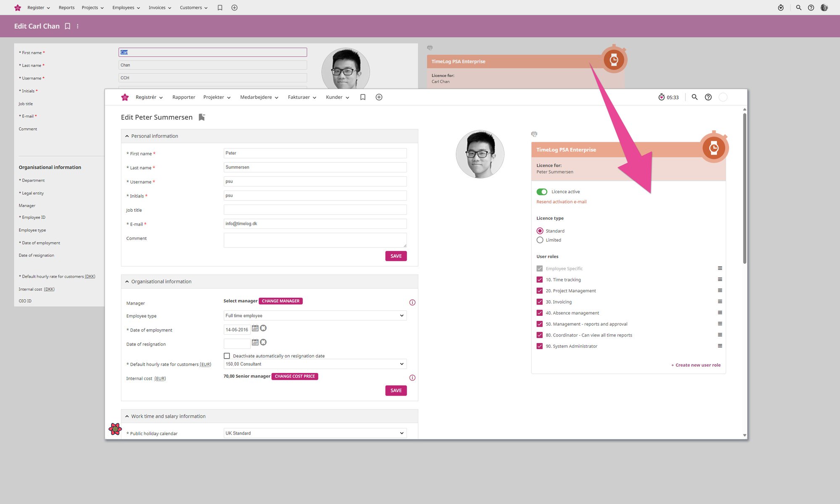This screenshot has width=840, height=504.
Task: Check Deactivate automatically on resignation date
Action: 227,356
